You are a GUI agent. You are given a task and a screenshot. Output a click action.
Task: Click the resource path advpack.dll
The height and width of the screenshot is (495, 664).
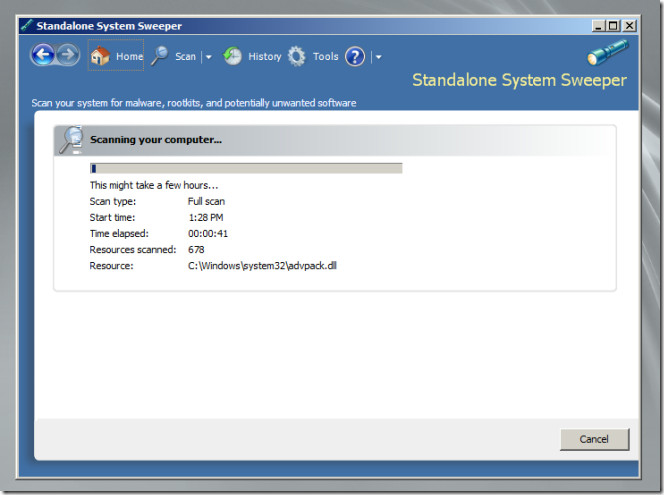click(x=262, y=265)
